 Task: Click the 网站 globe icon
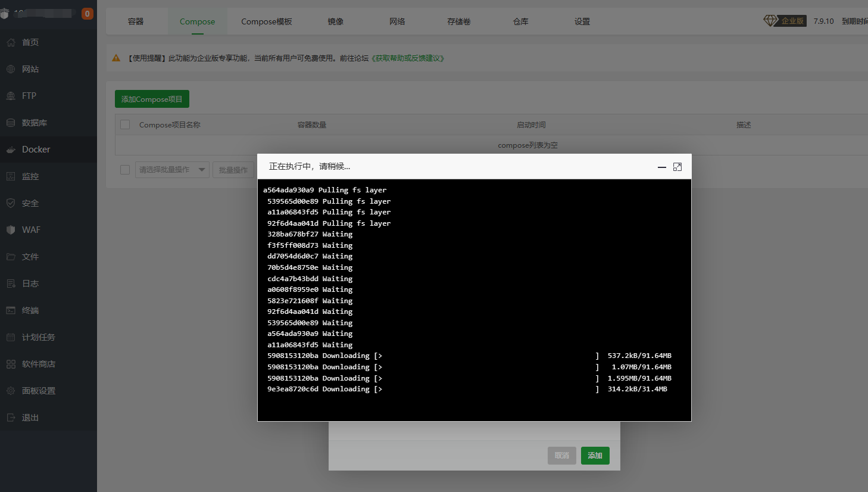pyautogui.click(x=11, y=69)
